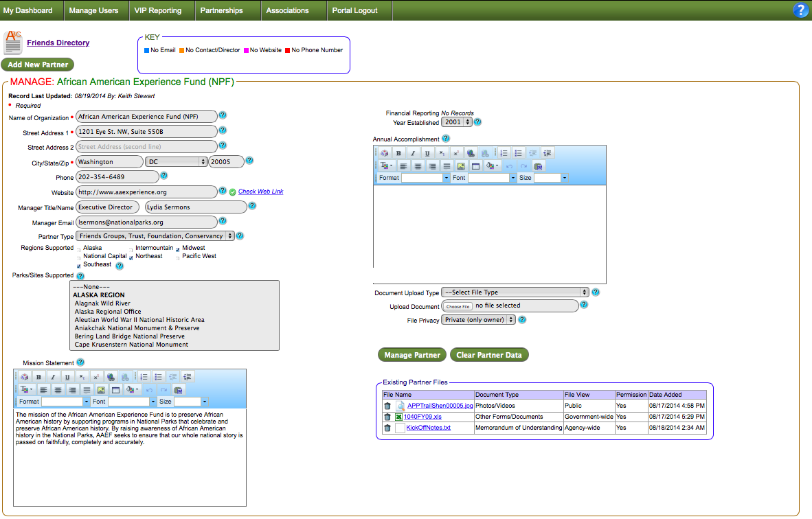
Task: Open the blue help question mark in top-right corner
Action: 800,10
